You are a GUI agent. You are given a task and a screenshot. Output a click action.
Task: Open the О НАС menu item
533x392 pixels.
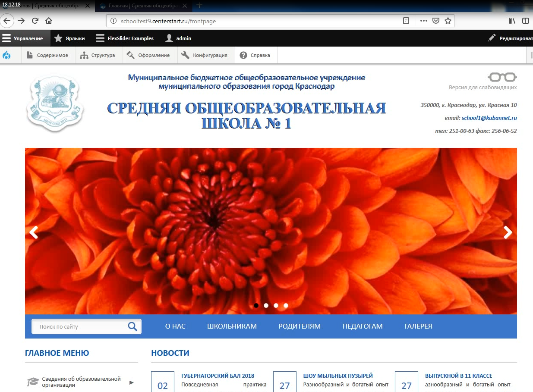[x=175, y=326]
